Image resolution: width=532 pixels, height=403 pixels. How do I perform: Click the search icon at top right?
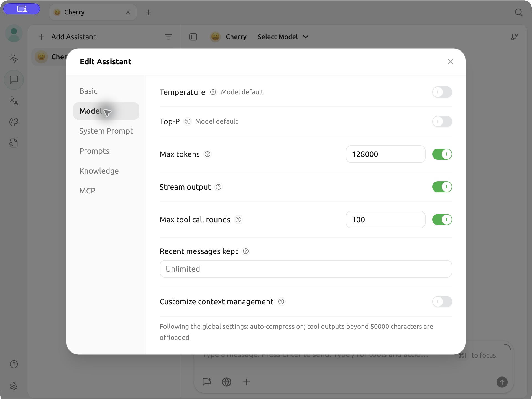point(519,12)
